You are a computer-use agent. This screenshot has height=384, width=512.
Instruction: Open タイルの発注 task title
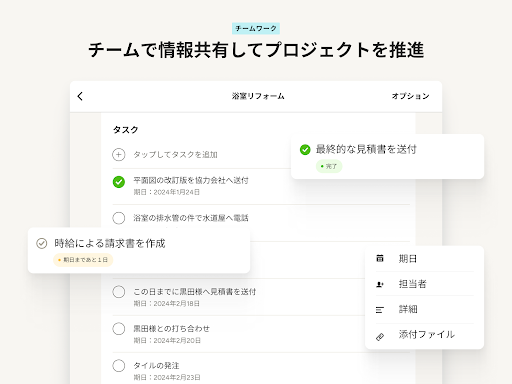(156, 366)
